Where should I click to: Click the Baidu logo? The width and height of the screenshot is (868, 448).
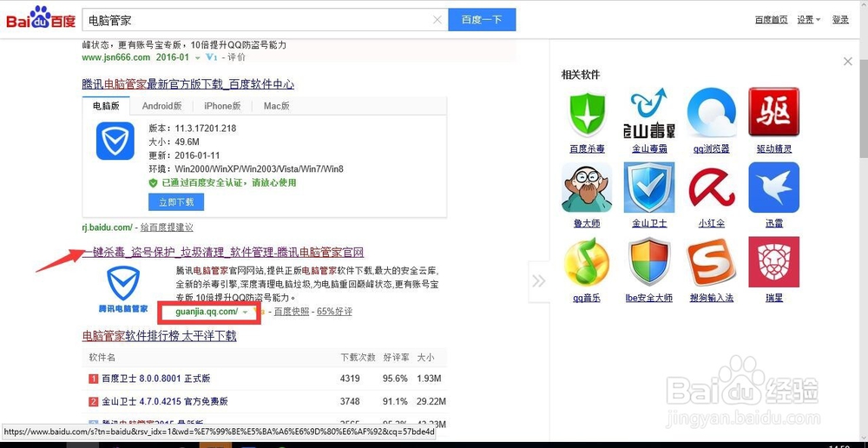tap(41, 19)
